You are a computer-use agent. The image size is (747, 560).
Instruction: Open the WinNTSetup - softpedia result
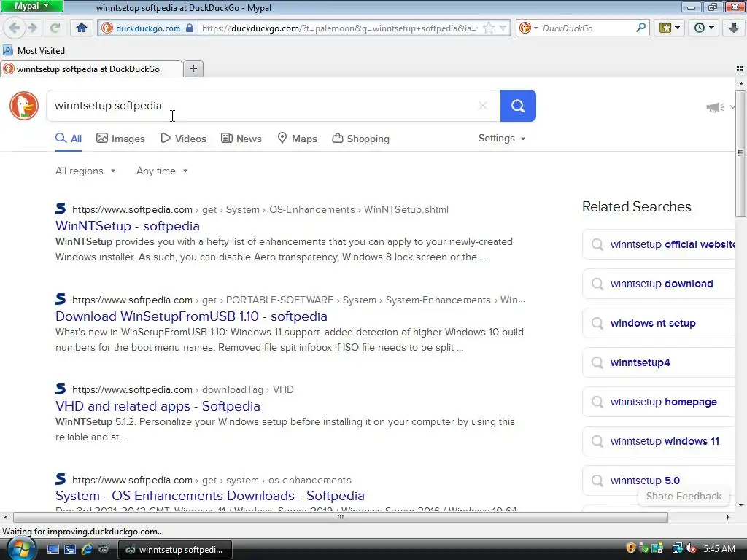pos(127,226)
